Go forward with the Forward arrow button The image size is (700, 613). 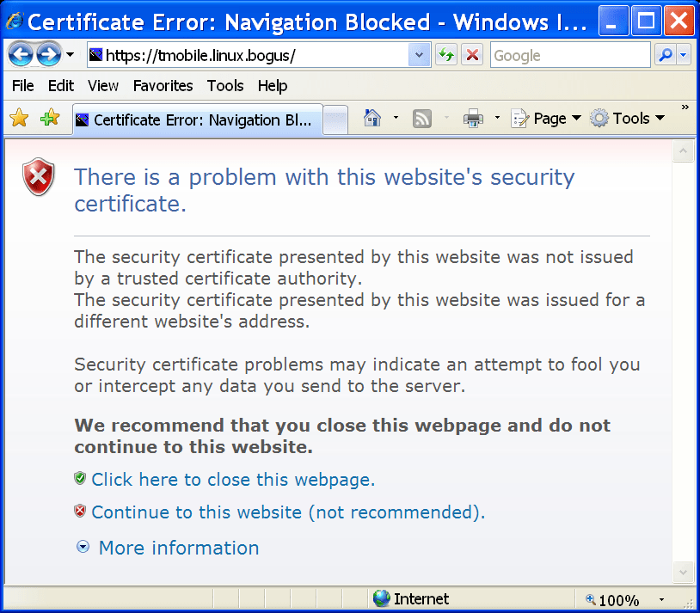click(49, 55)
